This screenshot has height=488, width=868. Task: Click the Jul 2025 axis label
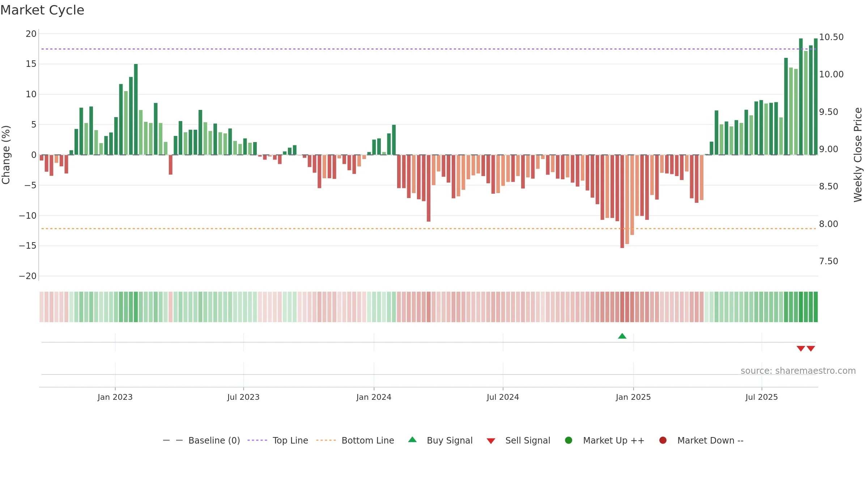[x=762, y=397]
